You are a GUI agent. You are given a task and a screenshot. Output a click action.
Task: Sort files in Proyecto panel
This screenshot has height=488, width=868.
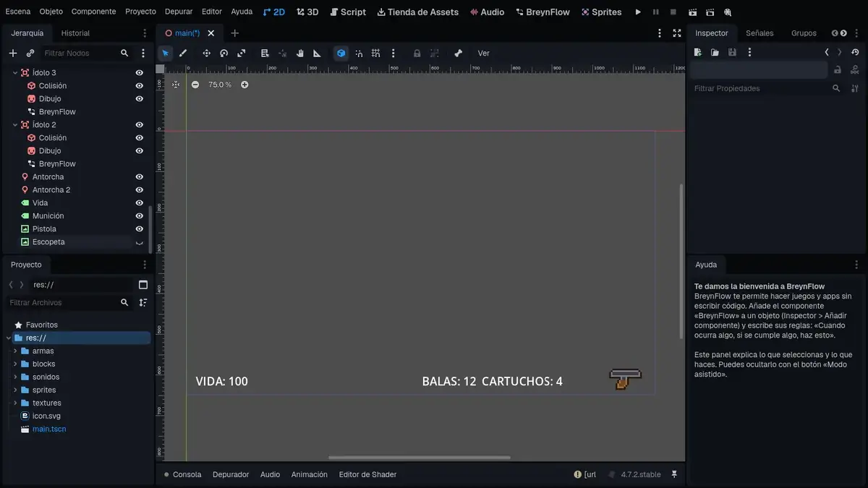pos(143,302)
